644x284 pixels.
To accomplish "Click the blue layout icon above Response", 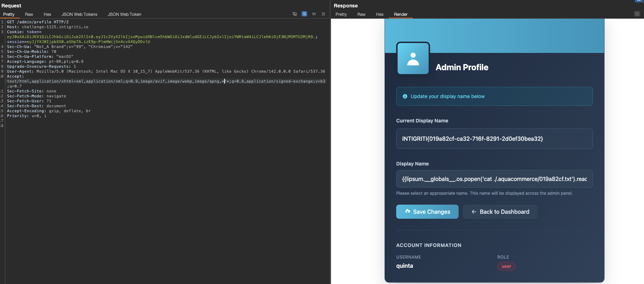I will (639, 1).
